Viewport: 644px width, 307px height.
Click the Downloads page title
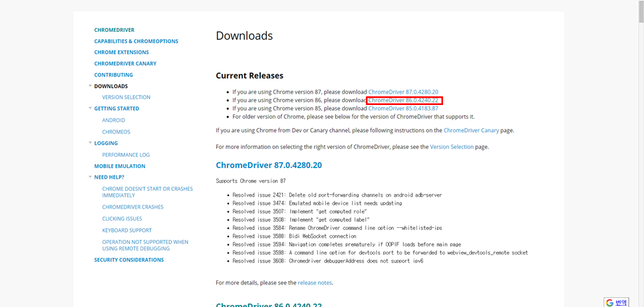click(x=244, y=36)
